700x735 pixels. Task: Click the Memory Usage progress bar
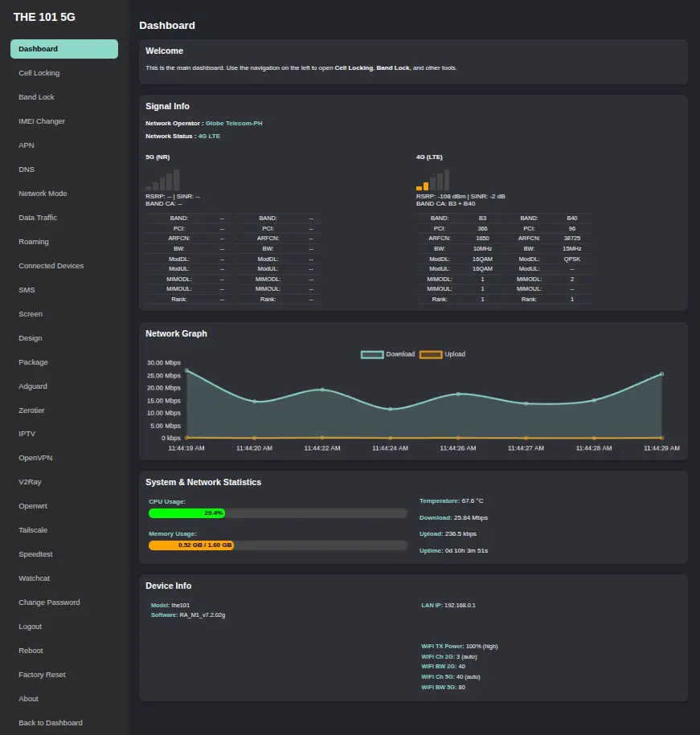277,545
